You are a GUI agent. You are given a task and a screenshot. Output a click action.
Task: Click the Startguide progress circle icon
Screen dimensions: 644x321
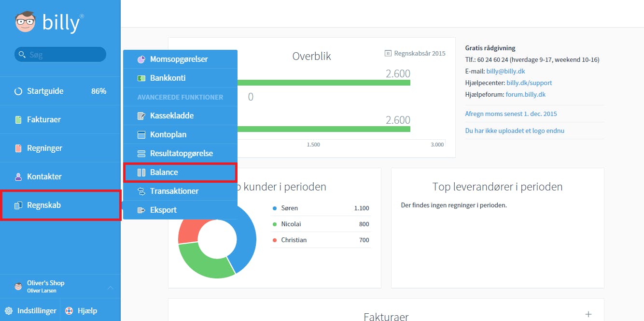tap(18, 91)
